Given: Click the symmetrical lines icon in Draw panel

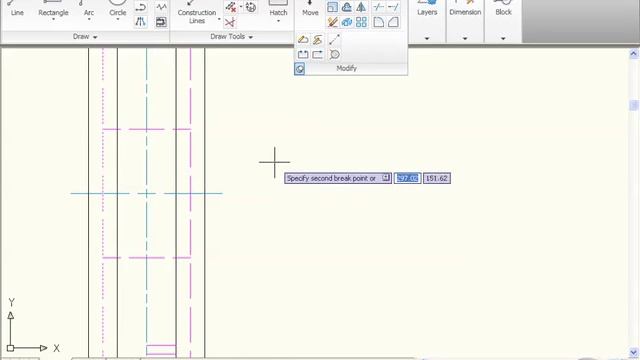Looking at the screenshot, I should click(x=141, y=22).
